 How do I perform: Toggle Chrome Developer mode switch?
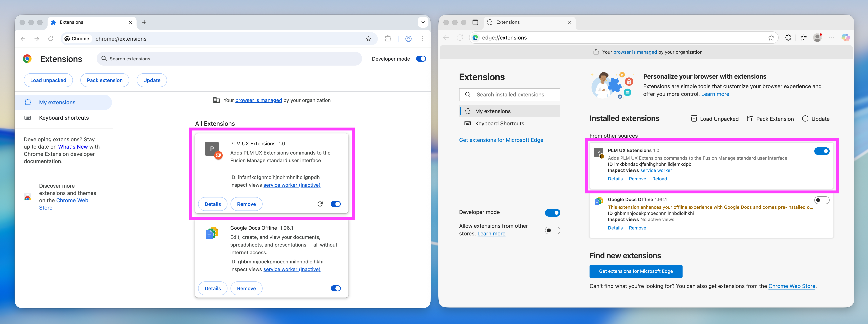(421, 59)
